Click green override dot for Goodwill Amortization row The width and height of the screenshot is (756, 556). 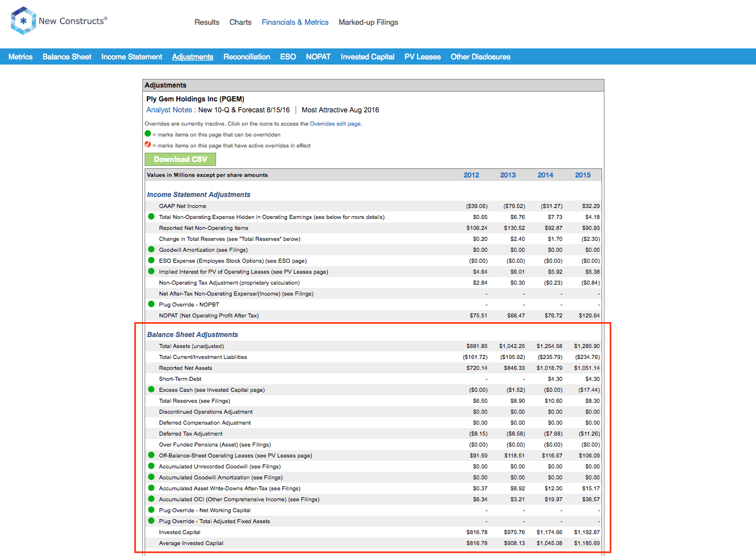tap(152, 249)
